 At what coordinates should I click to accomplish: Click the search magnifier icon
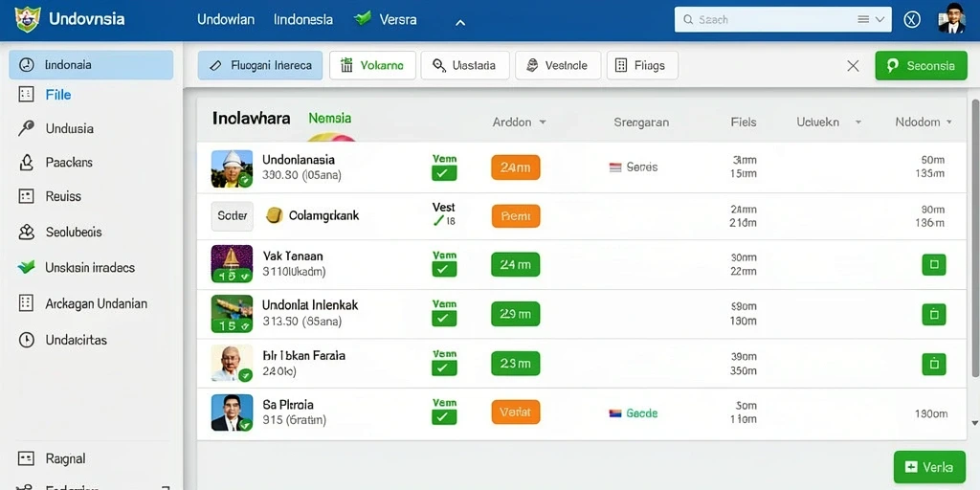coord(688,19)
